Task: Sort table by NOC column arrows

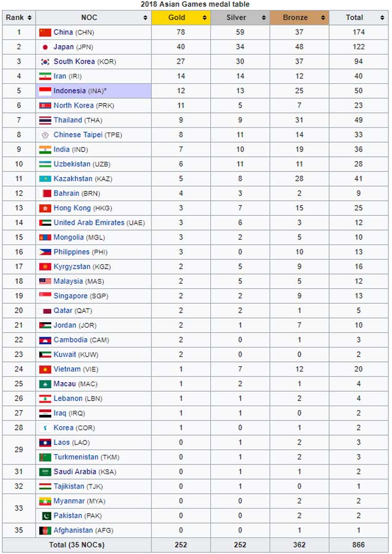Action: tap(146, 18)
